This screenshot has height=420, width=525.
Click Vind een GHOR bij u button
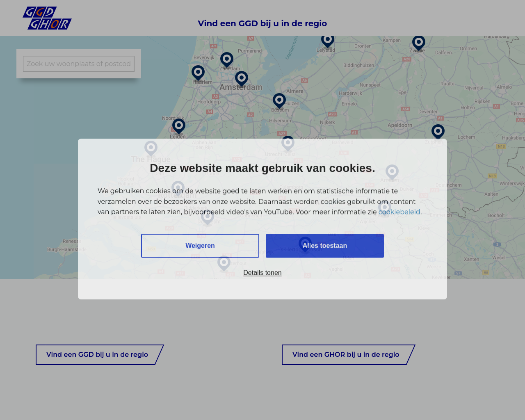click(x=348, y=355)
